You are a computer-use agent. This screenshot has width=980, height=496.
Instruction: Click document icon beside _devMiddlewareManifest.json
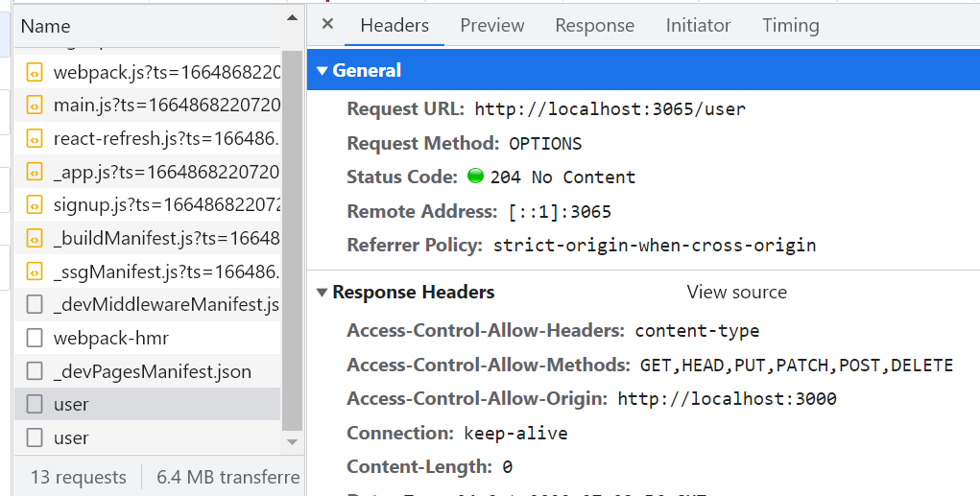[35, 305]
